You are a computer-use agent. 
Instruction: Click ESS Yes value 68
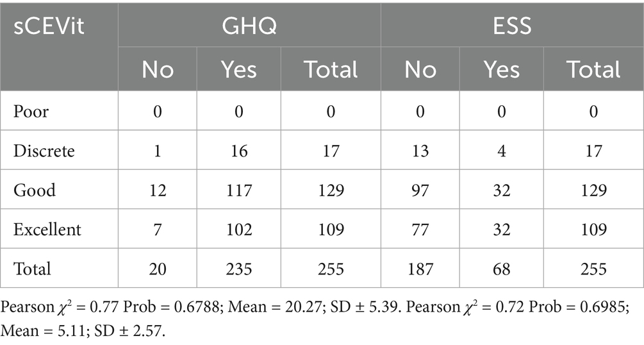[x=502, y=269]
